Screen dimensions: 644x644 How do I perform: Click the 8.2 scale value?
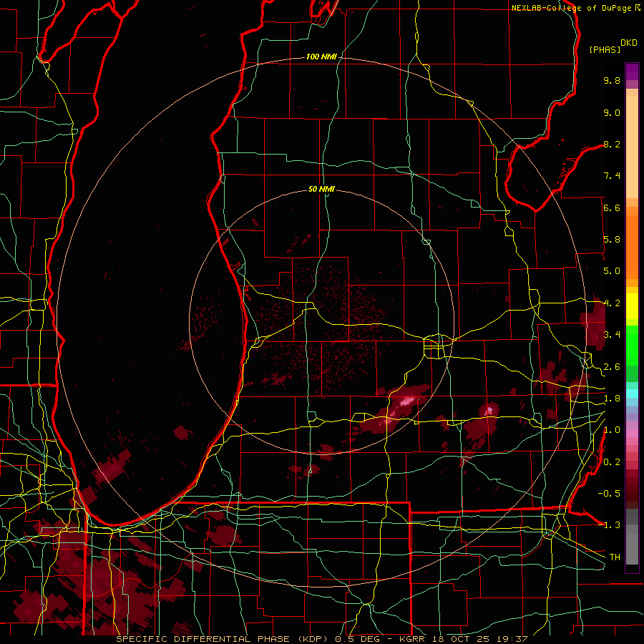tap(612, 144)
